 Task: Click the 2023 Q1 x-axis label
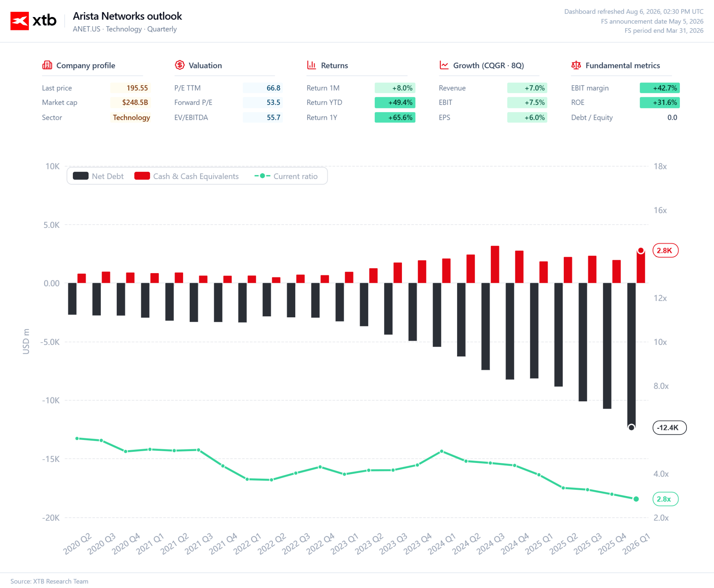click(344, 544)
